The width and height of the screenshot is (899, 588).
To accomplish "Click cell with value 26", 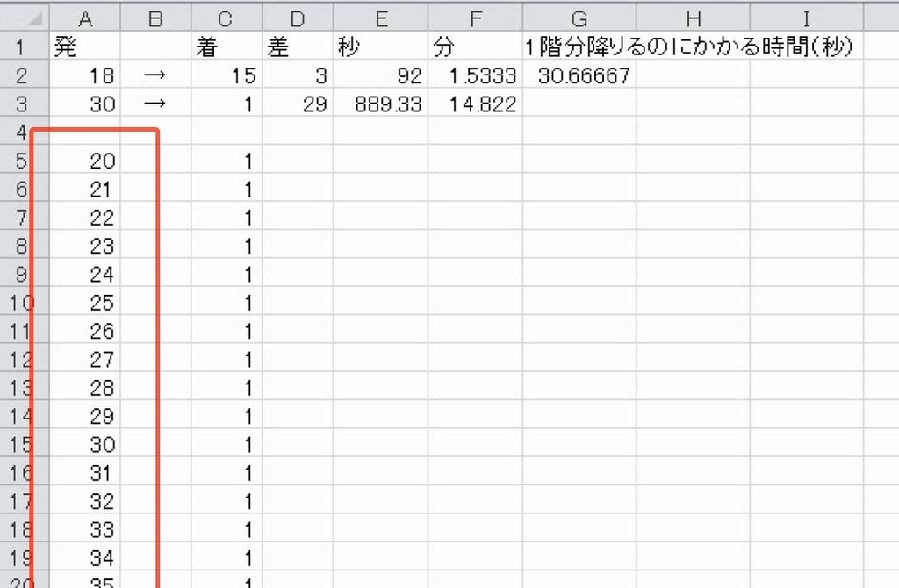I will click(85, 330).
